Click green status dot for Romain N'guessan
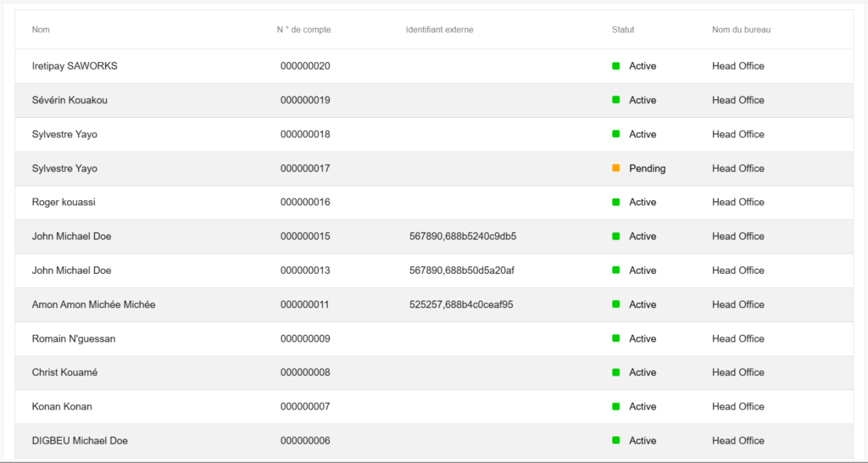 tap(616, 338)
